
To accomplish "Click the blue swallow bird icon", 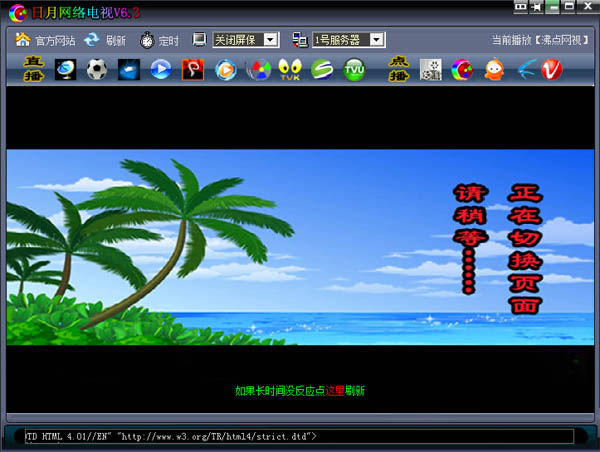I will (525, 69).
